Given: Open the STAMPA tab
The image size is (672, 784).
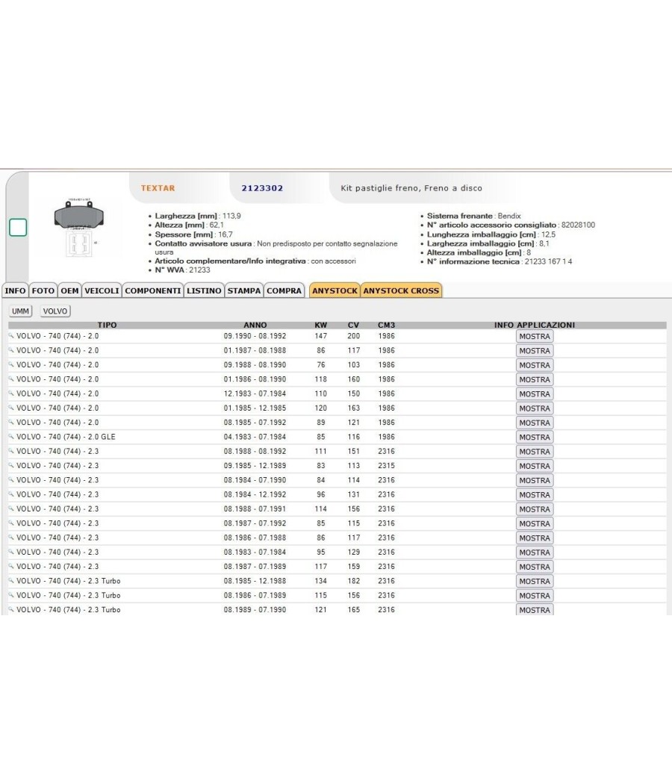Looking at the screenshot, I should pos(244,290).
